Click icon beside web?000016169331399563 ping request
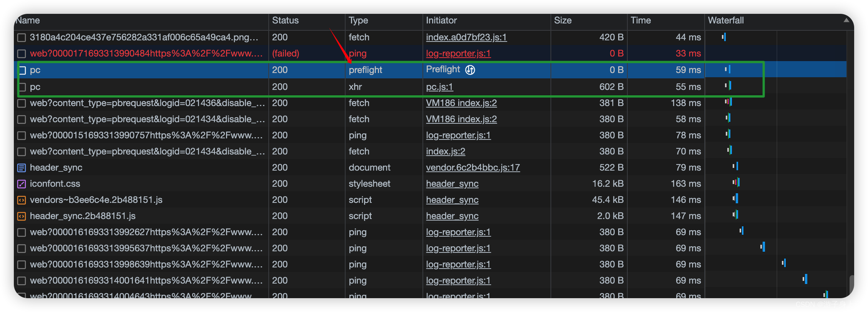Viewport: 868px width, 312px height. (x=22, y=249)
